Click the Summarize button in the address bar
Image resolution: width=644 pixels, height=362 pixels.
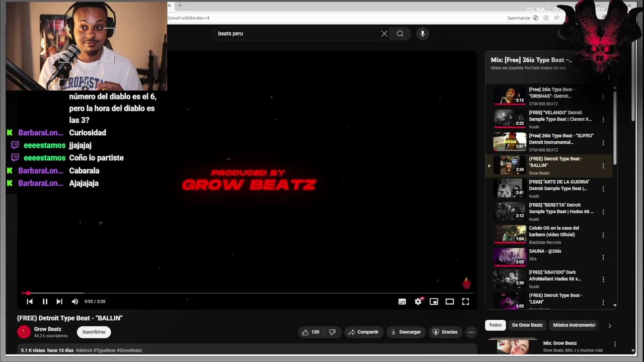coord(523,18)
